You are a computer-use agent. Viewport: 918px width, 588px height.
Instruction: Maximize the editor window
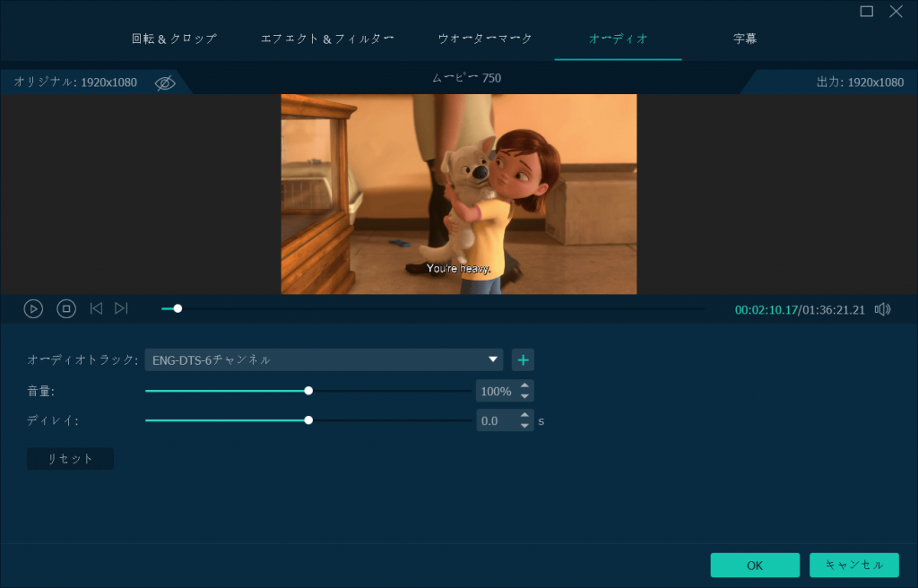click(x=867, y=12)
